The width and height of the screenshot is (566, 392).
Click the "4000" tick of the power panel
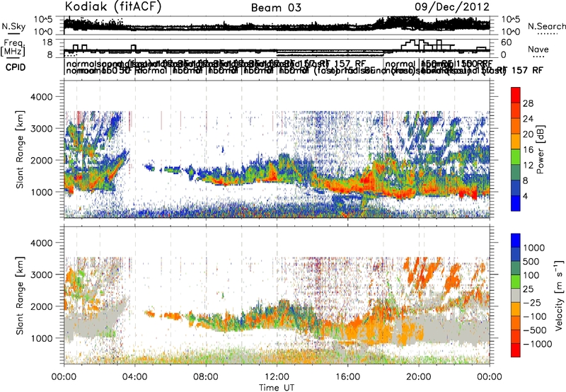pyautogui.click(x=43, y=97)
